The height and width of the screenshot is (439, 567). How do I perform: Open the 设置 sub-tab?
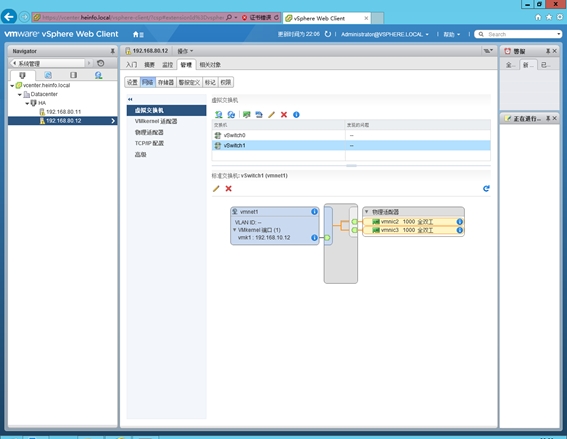[132, 82]
